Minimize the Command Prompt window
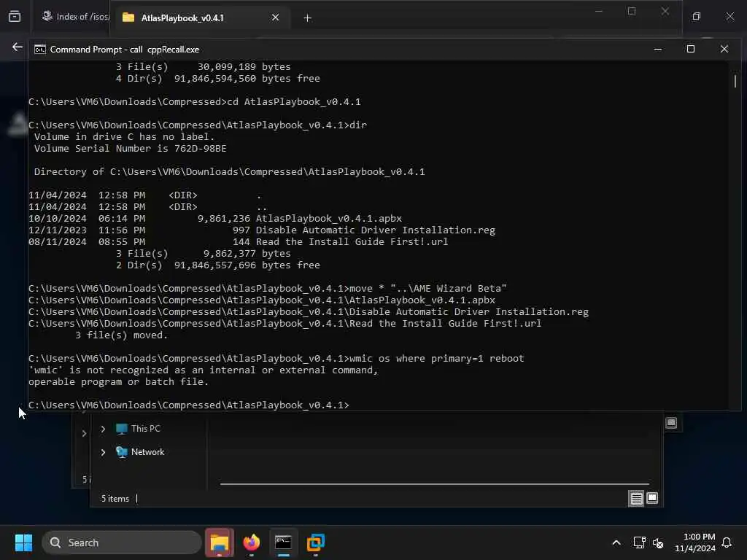Screen dimensions: 747x560 click(x=657, y=49)
